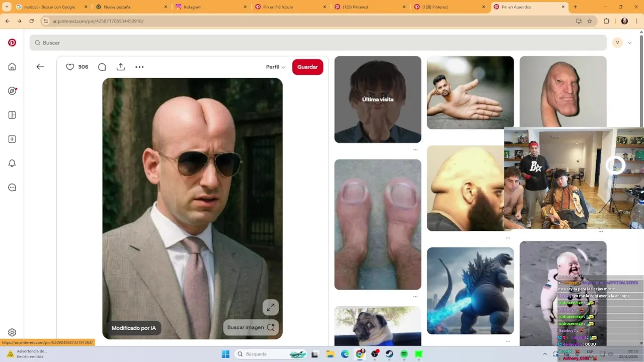Expand the pin image to fullscreen

point(271,307)
